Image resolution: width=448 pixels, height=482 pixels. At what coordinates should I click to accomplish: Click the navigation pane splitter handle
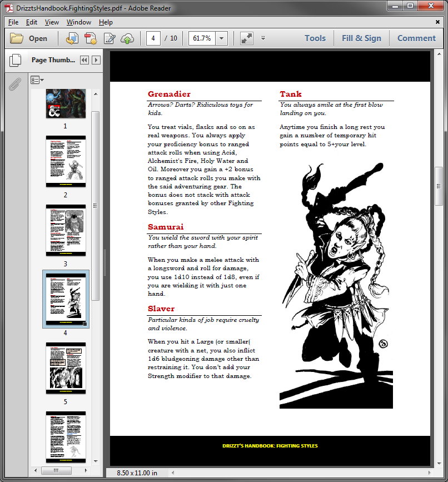pyautogui.click(x=105, y=262)
